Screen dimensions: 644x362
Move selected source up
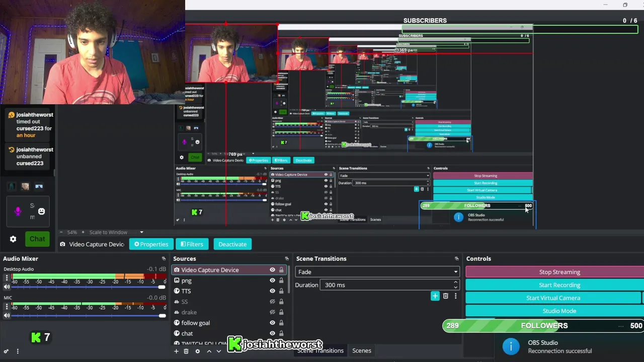(209, 351)
